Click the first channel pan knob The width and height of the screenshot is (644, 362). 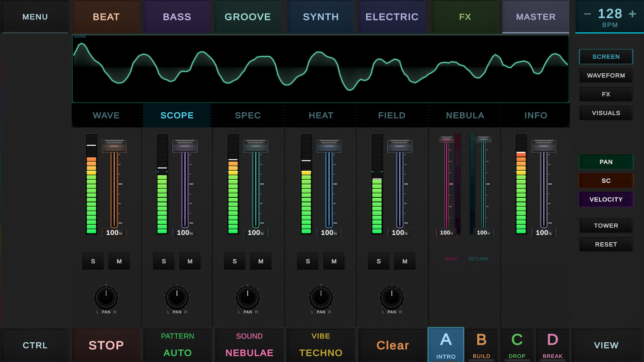coord(106,298)
